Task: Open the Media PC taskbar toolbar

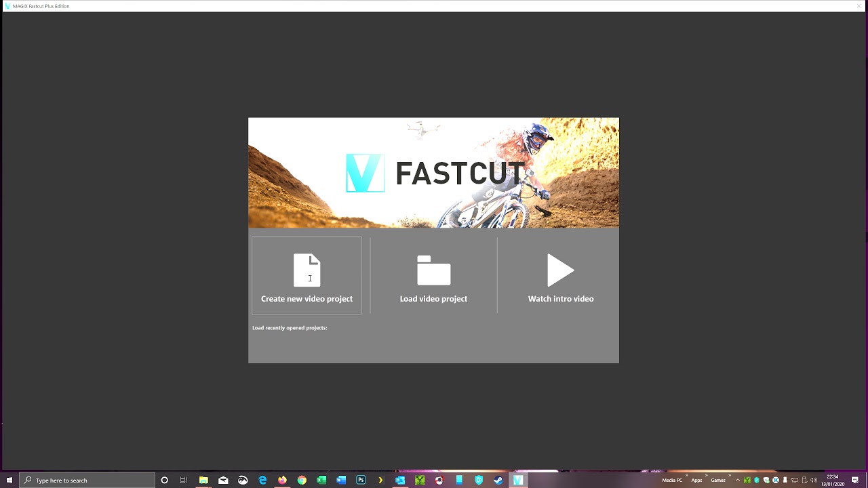Action: tap(672, 480)
